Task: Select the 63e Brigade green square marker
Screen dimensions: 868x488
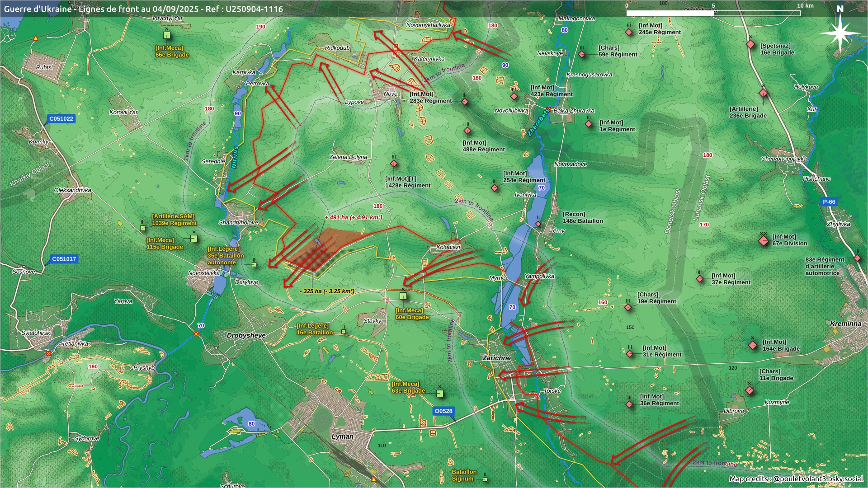Action: [439, 394]
